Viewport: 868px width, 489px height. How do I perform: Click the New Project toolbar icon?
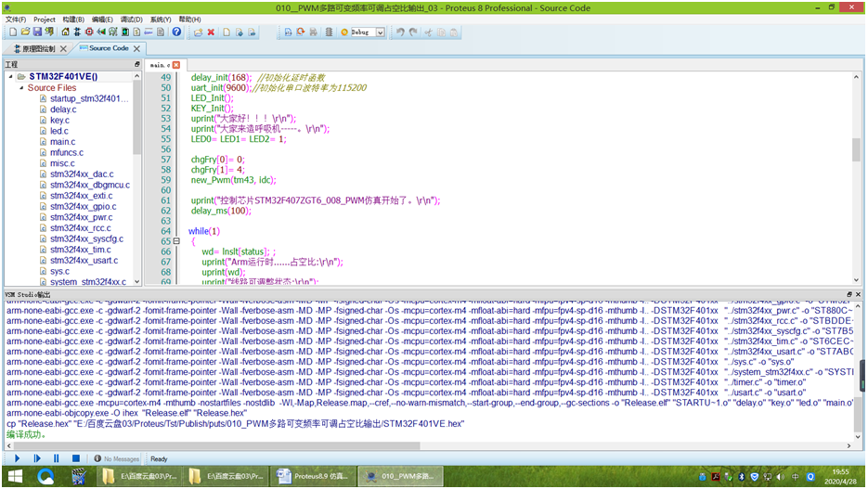tap(13, 32)
